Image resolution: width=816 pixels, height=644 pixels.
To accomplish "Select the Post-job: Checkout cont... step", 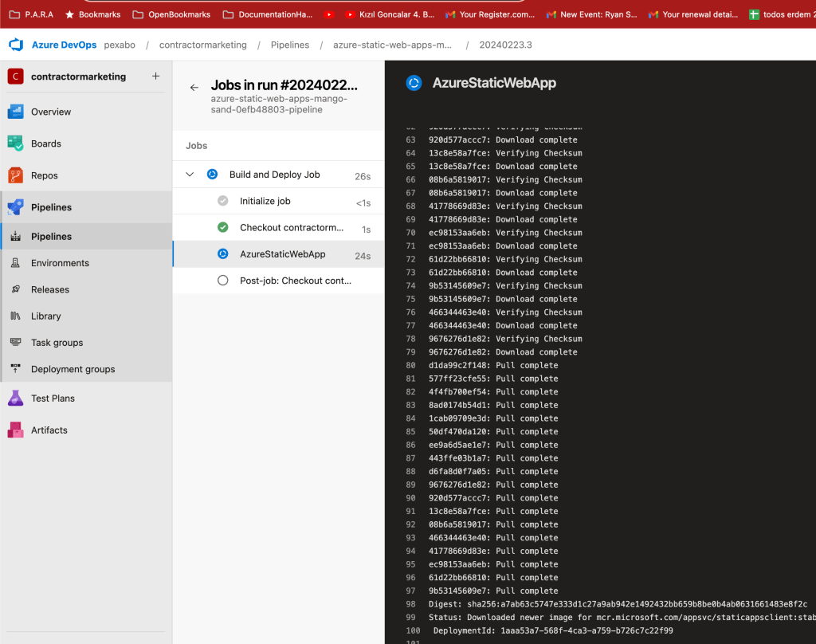I will point(278,281).
